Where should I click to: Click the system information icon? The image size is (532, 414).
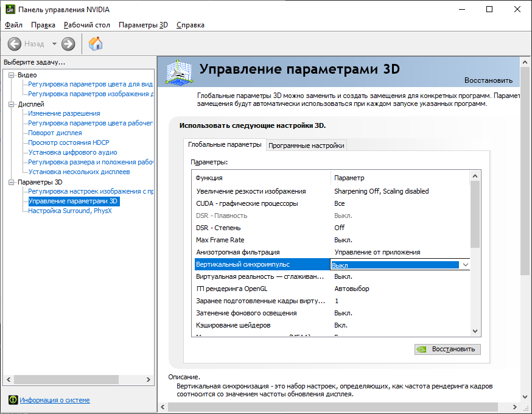click(x=13, y=400)
